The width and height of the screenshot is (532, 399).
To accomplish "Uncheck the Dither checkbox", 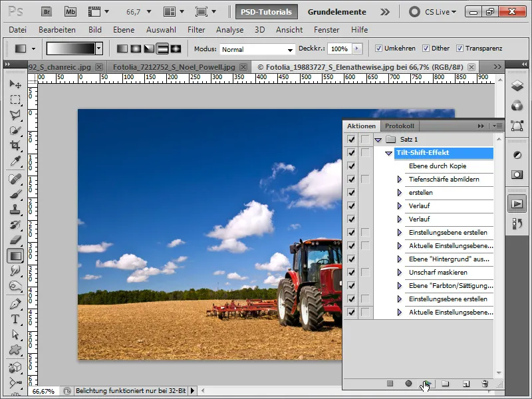I will 426,49.
